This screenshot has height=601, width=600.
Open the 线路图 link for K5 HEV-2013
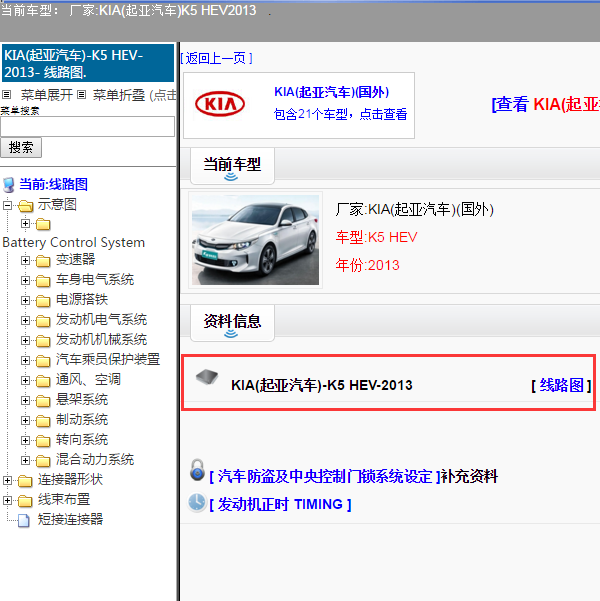click(562, 385)
